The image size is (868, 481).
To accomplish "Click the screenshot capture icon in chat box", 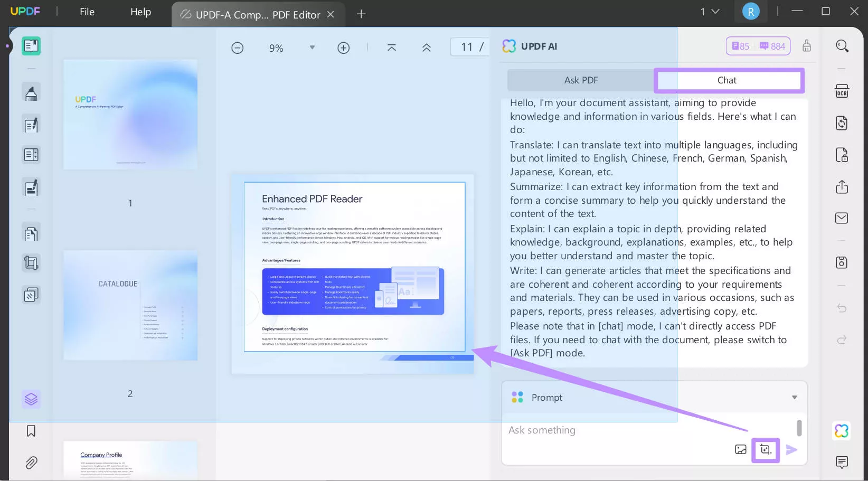I will (x=765, y=450).
